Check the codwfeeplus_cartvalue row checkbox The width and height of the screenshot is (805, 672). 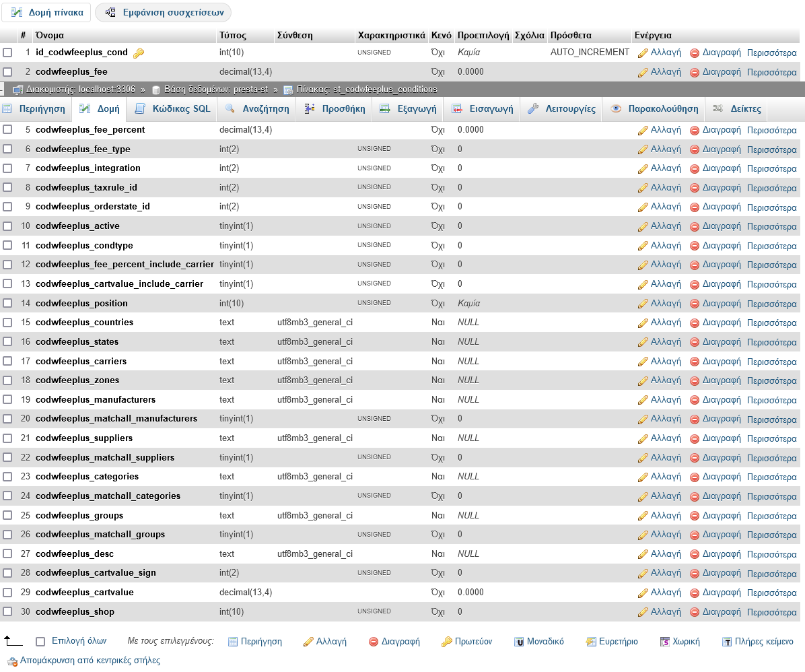coord(7,593)
